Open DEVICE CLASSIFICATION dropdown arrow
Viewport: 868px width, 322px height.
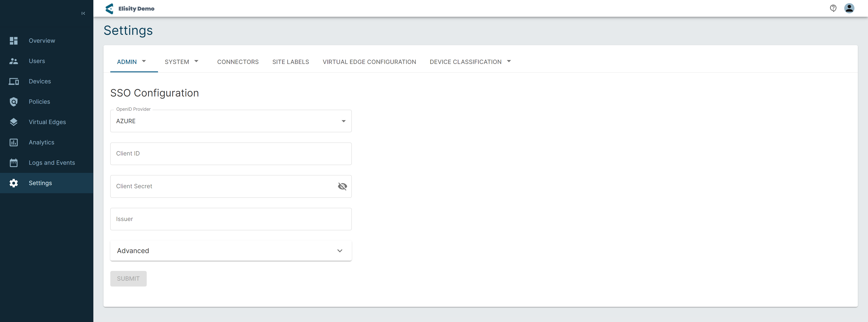click(509, 61)
